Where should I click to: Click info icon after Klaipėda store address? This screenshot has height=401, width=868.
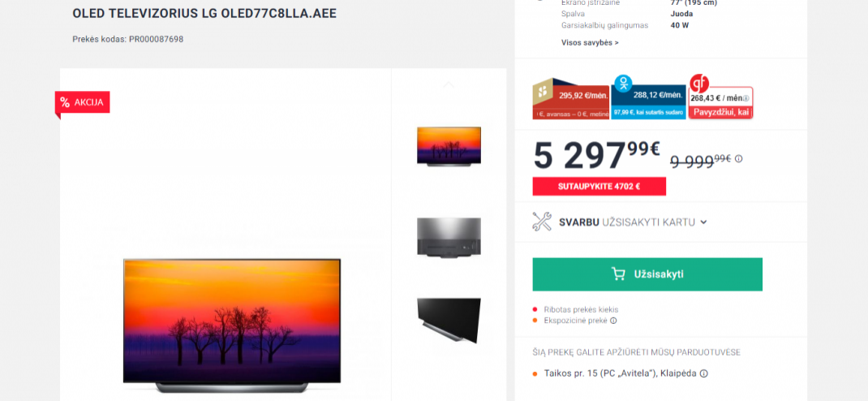point(703,374)
